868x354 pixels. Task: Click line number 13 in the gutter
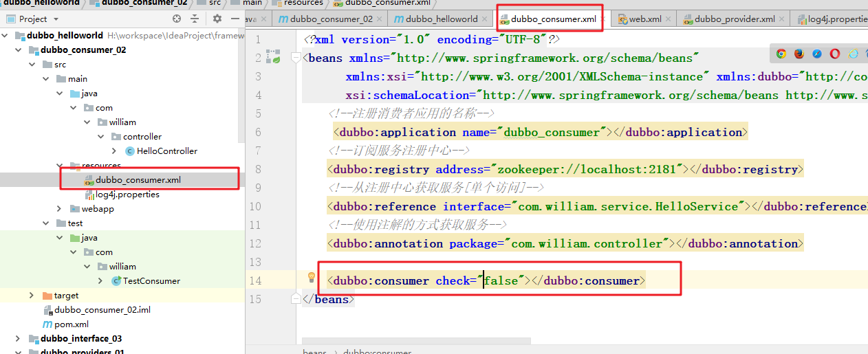255,262
